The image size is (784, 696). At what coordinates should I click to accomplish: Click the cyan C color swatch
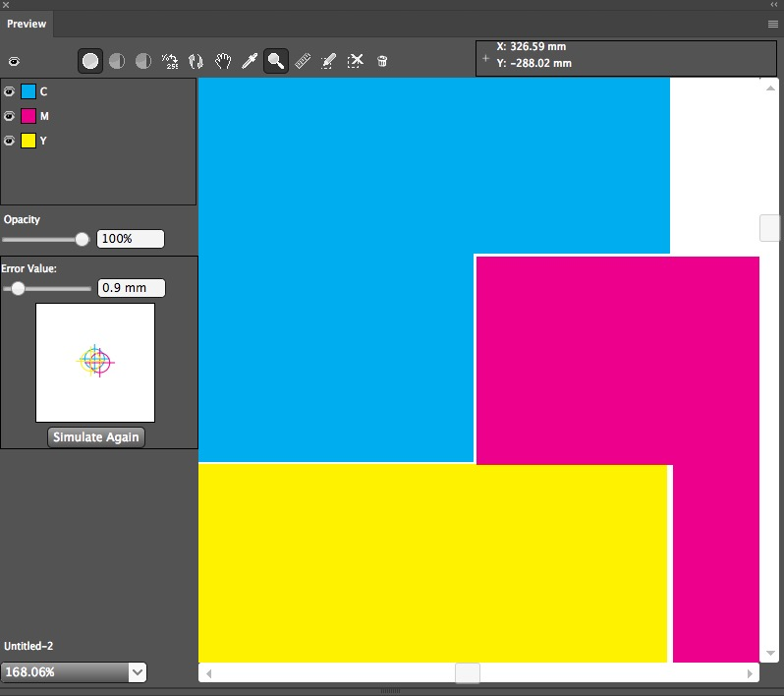tap(28, 91)
